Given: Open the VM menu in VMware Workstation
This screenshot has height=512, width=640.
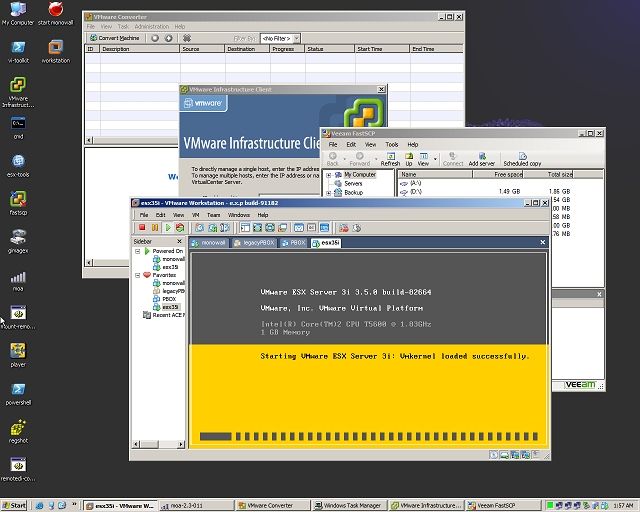Looking at the screenshot, I should (x=196, y=215).
